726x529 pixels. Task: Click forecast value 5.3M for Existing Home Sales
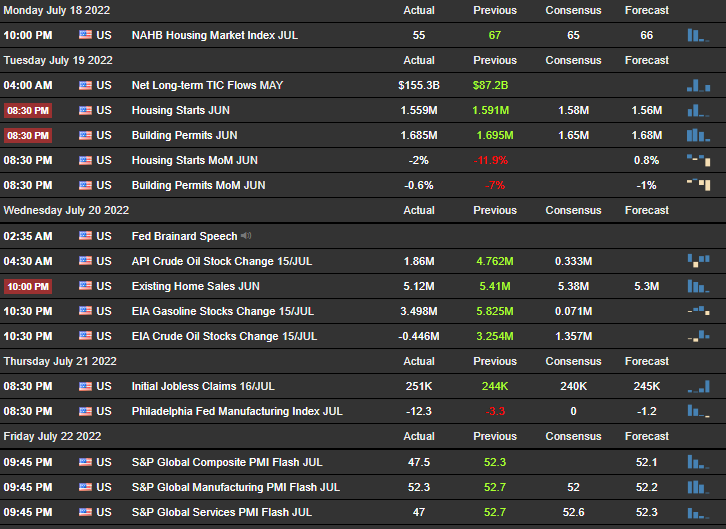tap(646, 286)
